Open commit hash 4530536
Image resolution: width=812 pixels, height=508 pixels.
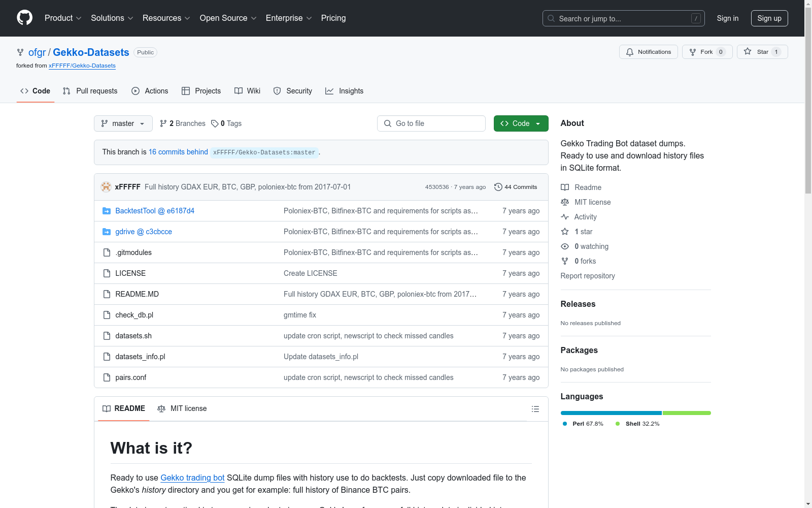437,187
